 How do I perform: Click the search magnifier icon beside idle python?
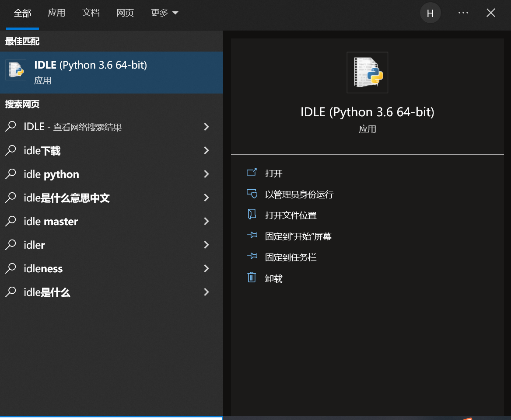tap(10, 174)
